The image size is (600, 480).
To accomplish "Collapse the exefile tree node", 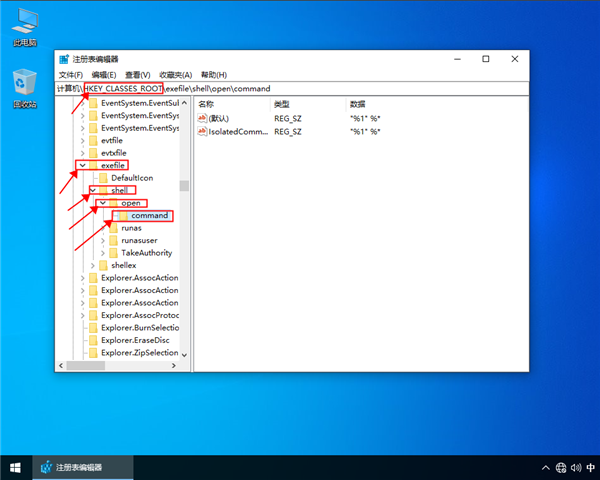I will (x=82, y=165).
